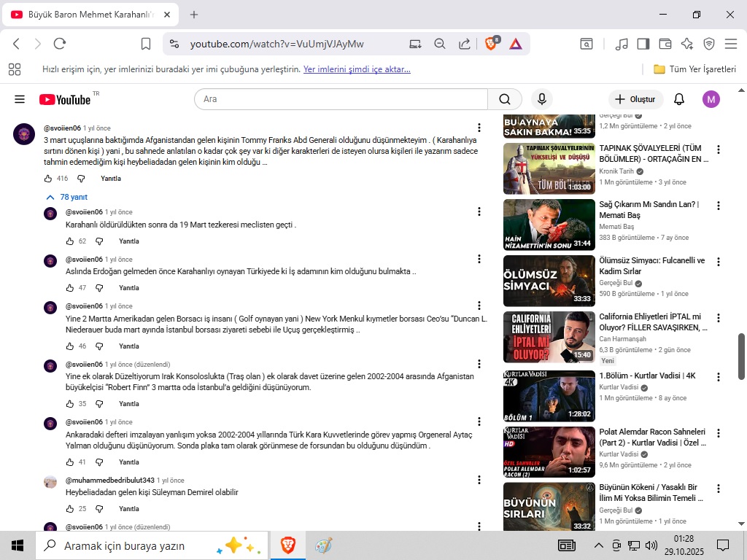
Task: Open more options for Ölümsüz Simyacı video
Action: click(719, 262)
